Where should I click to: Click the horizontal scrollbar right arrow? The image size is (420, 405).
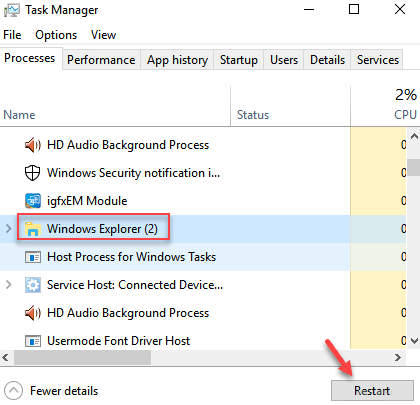coord(397,358)
